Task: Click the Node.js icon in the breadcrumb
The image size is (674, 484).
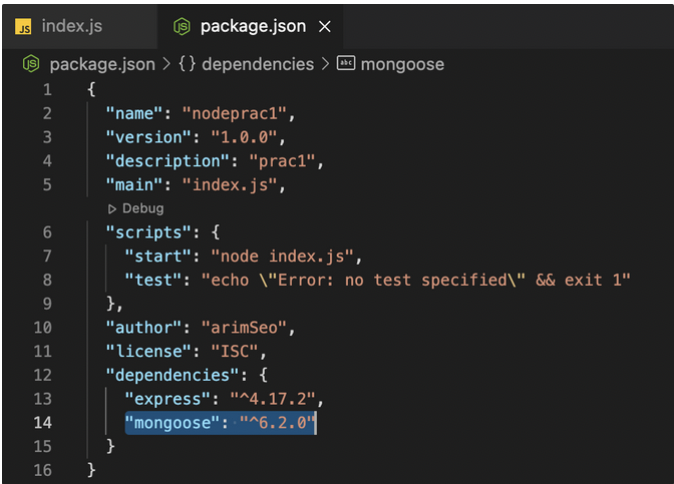Action: pyautogui.click(x=31, y=64)
